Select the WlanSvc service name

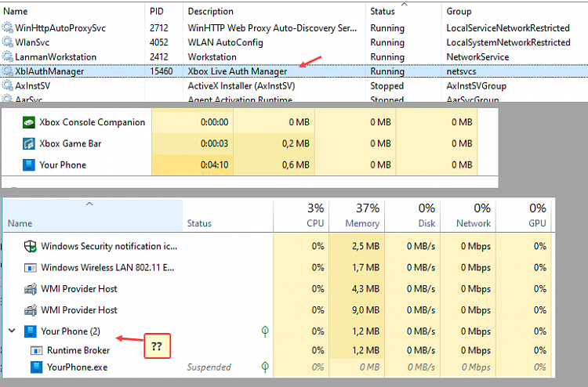tap(32, 42)
